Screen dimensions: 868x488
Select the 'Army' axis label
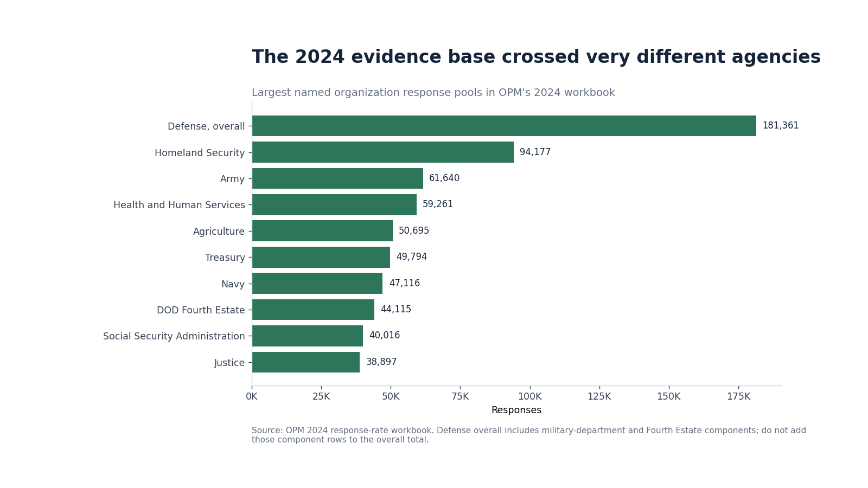point(232,179)
